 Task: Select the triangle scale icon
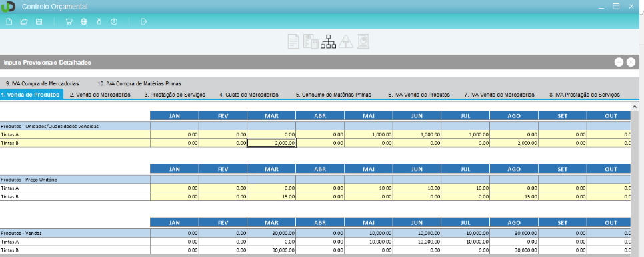tap(346, 41)
